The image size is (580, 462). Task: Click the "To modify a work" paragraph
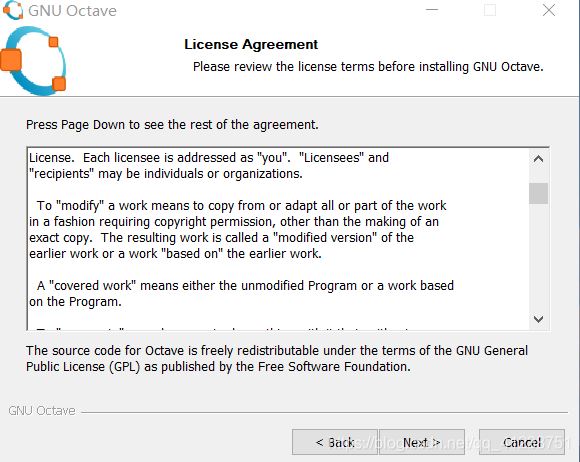(x=238, y=229)
